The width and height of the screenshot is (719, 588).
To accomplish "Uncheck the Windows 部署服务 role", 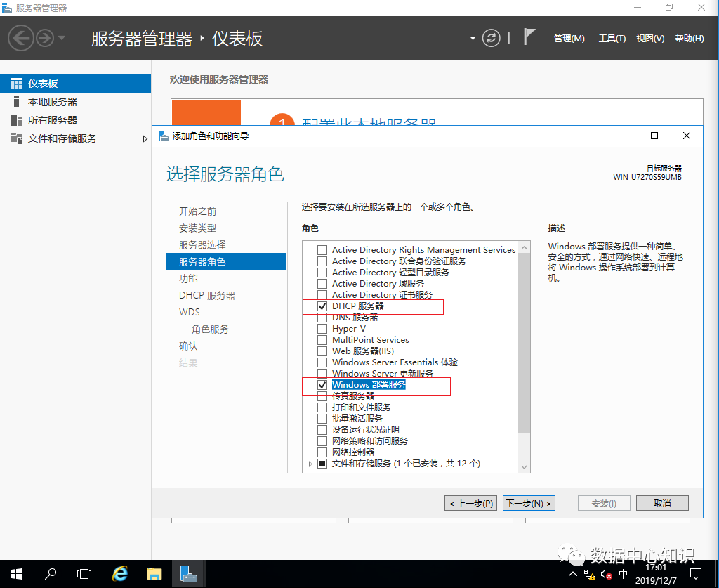I will (322, 385).
